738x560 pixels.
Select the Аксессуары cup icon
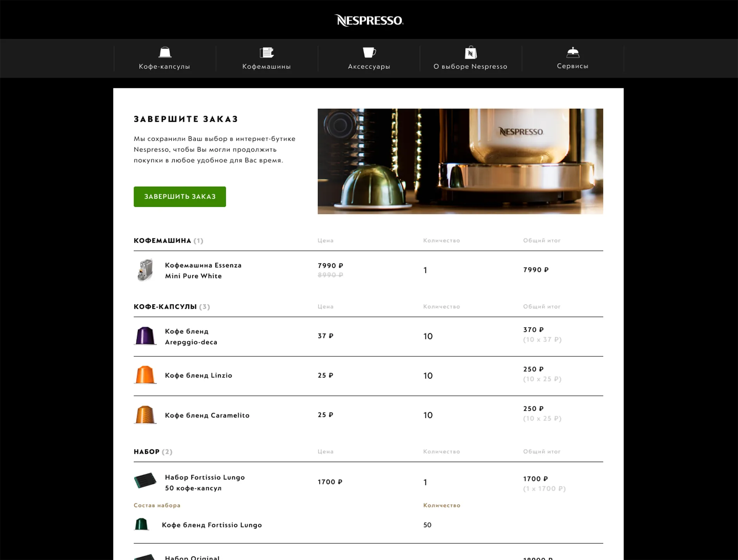pyautogui.click(x=369, y=52)
